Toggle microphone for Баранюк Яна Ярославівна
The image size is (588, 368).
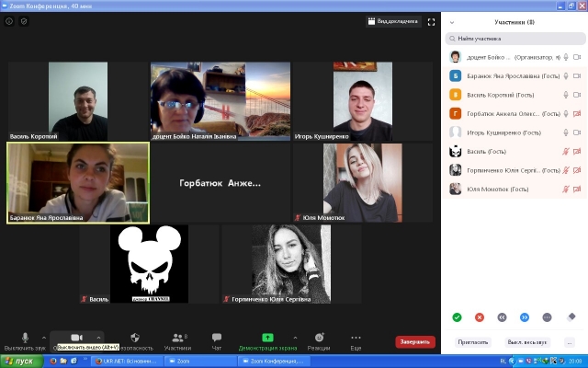566,75
